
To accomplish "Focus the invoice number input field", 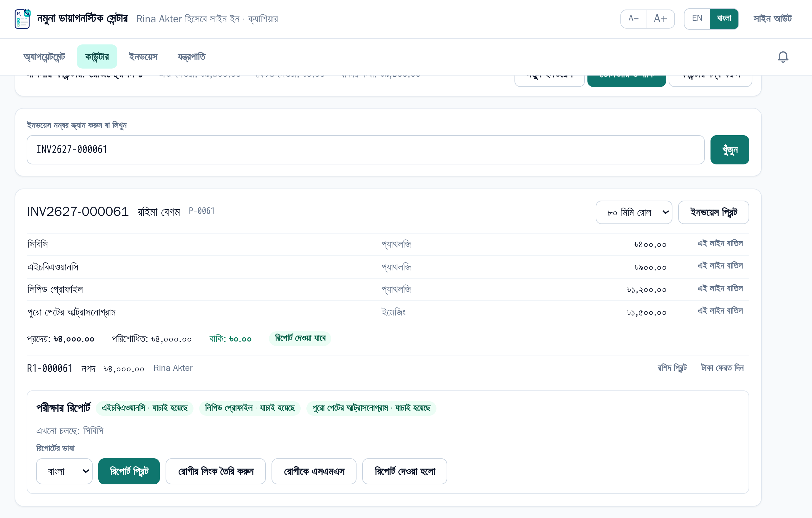I will click(365, 150).
